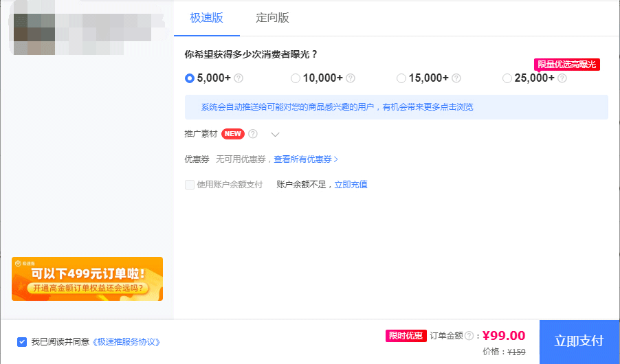Uncheck the 我已阅读并同意 agreement checkbox
The image size is (620, 364).
(x=23, y=341)
